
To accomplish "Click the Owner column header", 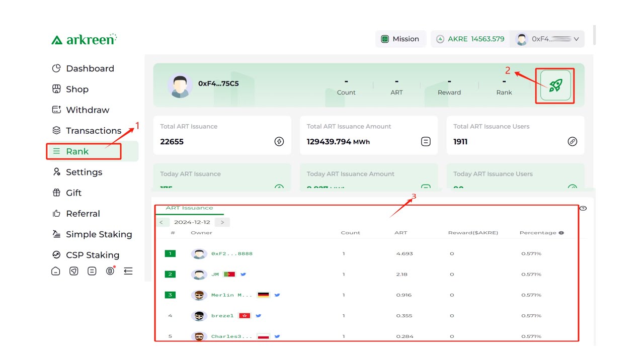I will [x=201, y=233].
